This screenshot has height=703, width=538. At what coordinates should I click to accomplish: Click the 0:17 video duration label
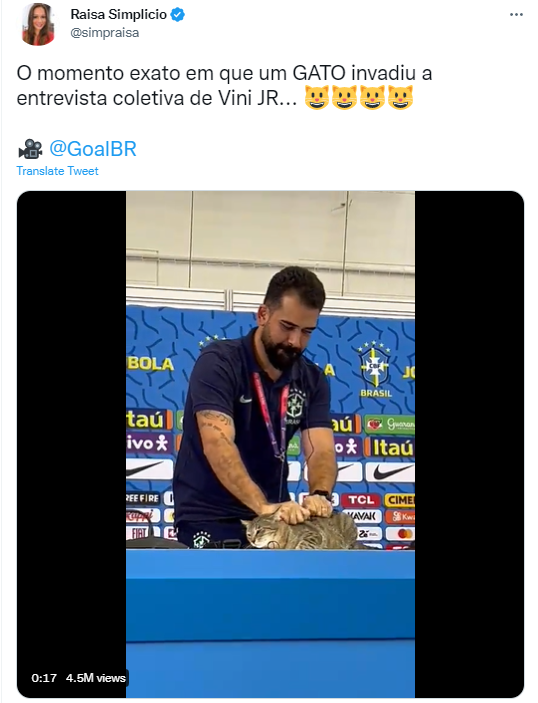44,678
